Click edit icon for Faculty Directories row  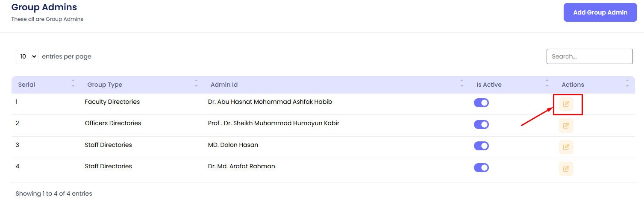click(x=566, y=104)
